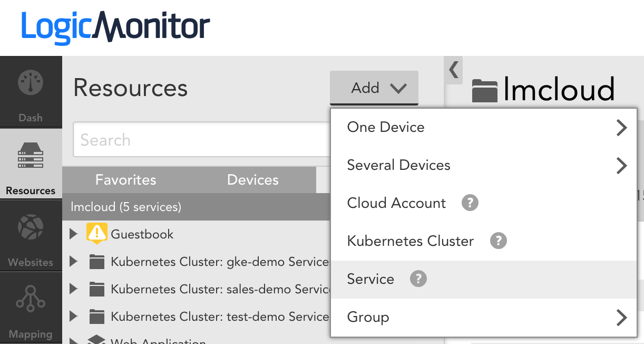Switch to the Favorites tab

coord(126,180)
